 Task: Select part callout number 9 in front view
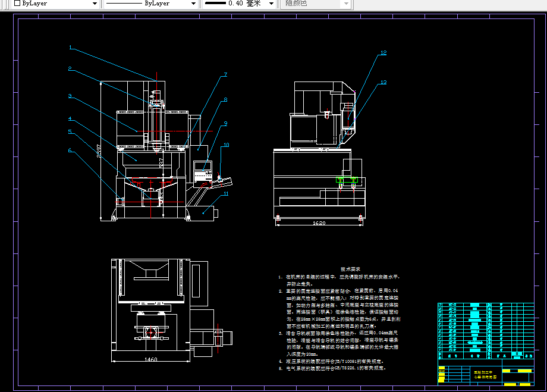pos(226,124)
